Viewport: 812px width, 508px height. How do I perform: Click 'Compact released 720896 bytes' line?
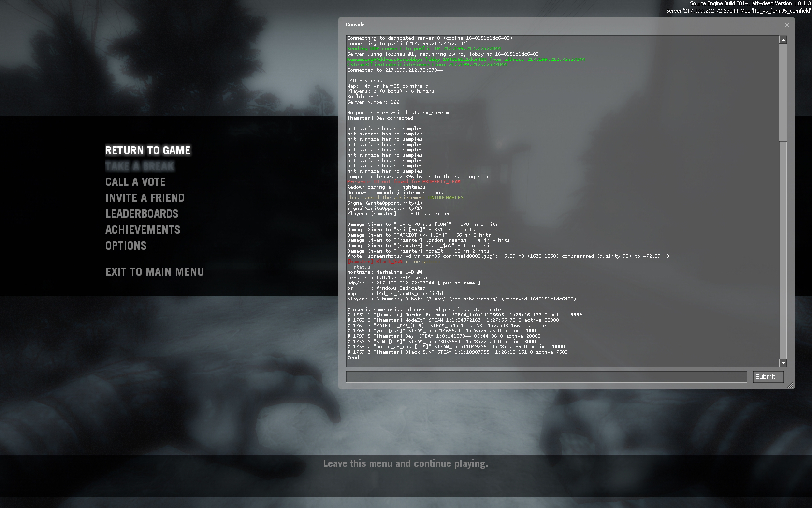[x=420, y=177]
